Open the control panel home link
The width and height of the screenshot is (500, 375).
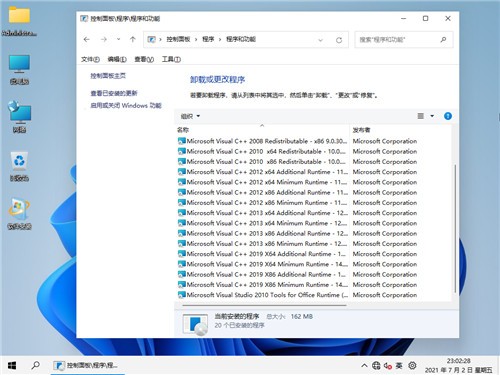point(108,76)
